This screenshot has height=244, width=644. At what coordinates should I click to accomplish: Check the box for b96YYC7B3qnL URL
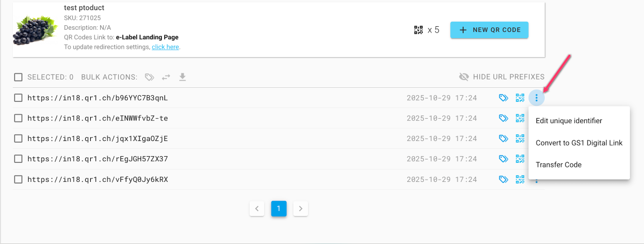click(x=18, y=98)
